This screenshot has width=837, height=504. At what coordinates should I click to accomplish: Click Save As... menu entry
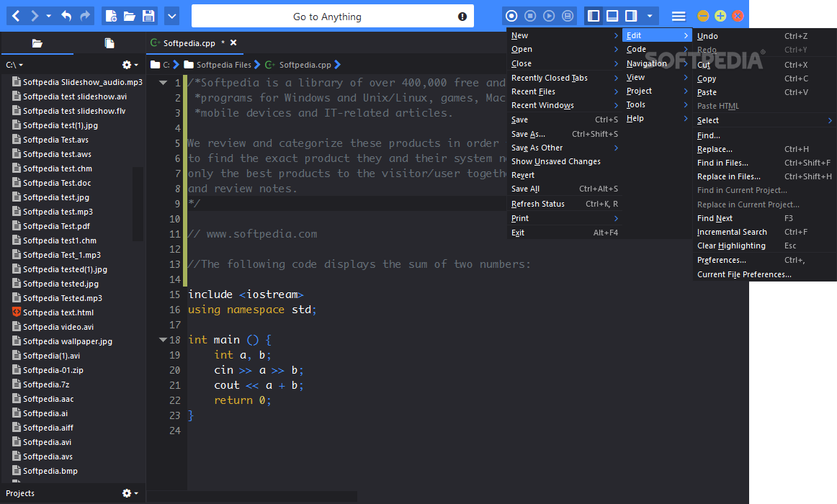pos(564,134)
